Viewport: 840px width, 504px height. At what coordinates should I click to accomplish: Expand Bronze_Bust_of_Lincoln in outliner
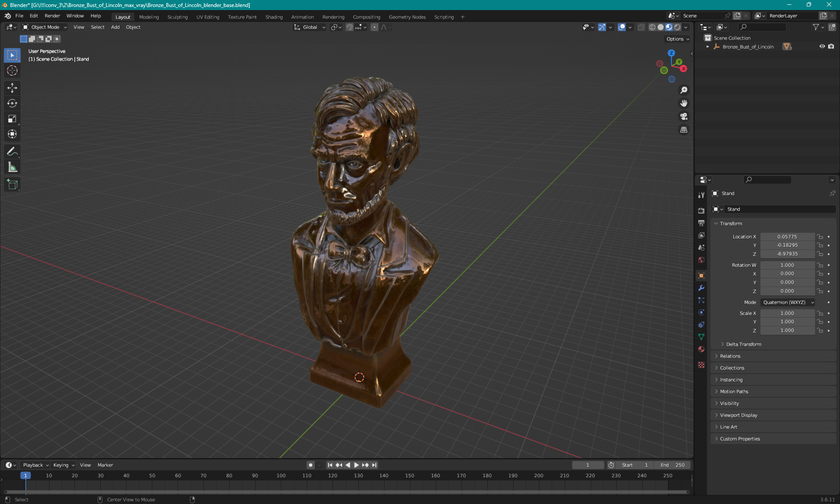point(707,47)
